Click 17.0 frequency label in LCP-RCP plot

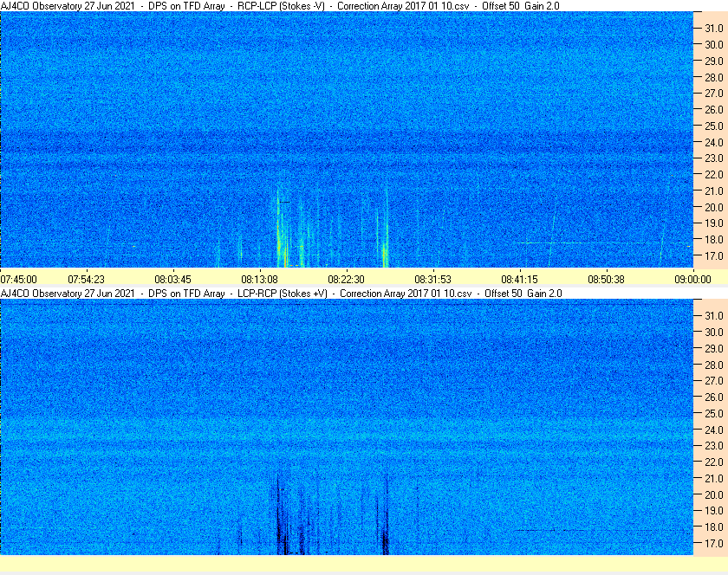(714, 543)
